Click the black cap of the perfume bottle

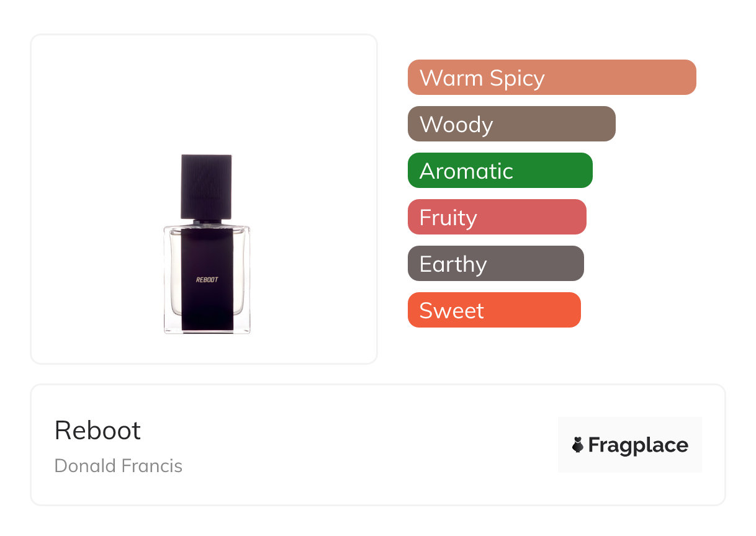pyautogui.click(x=207, y=186)
